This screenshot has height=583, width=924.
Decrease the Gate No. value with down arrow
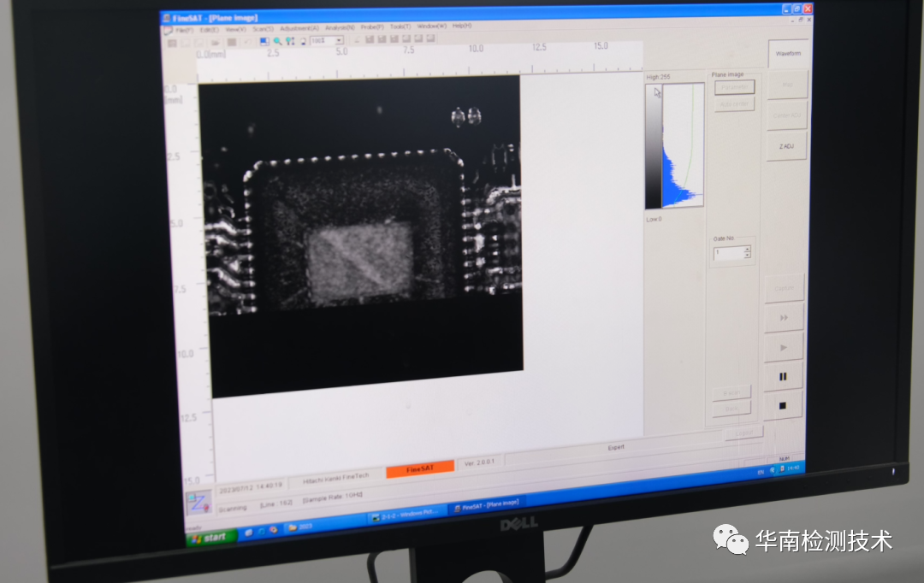[747, 256]
